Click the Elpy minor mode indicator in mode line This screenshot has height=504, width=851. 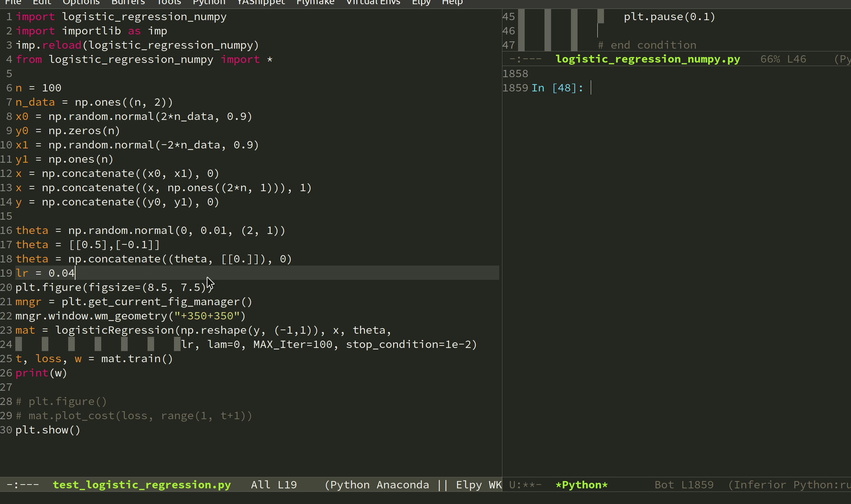pos(469,485)
